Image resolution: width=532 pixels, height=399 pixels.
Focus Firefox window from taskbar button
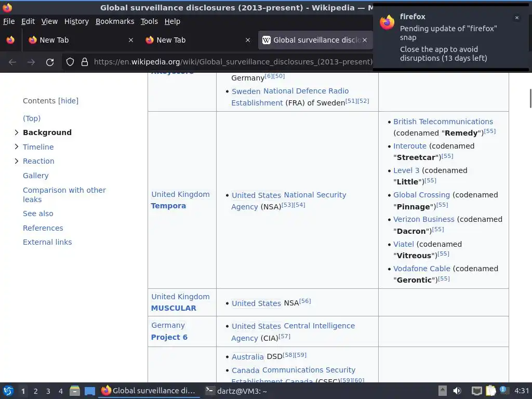point(149,391)
